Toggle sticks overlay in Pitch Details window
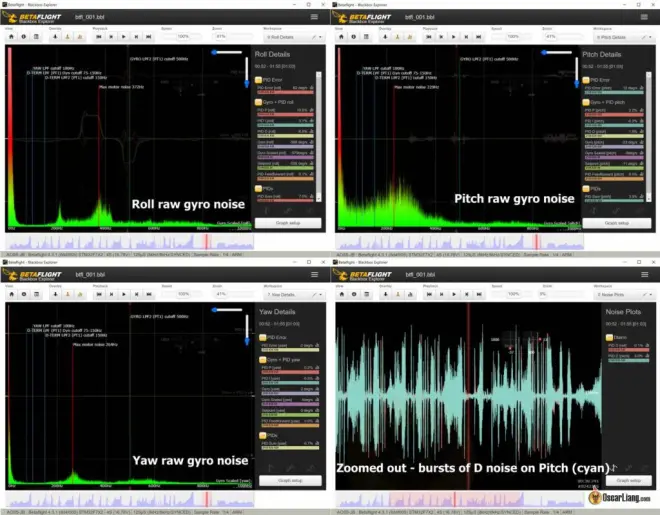The height and width of the screenshot is (515, 660). [397, 37]
